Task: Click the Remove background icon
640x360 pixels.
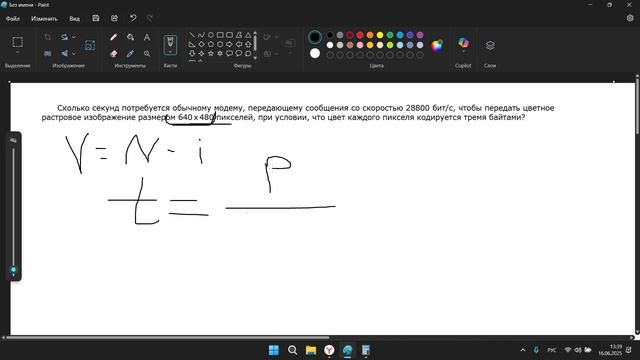Action: tap(90, 45)
